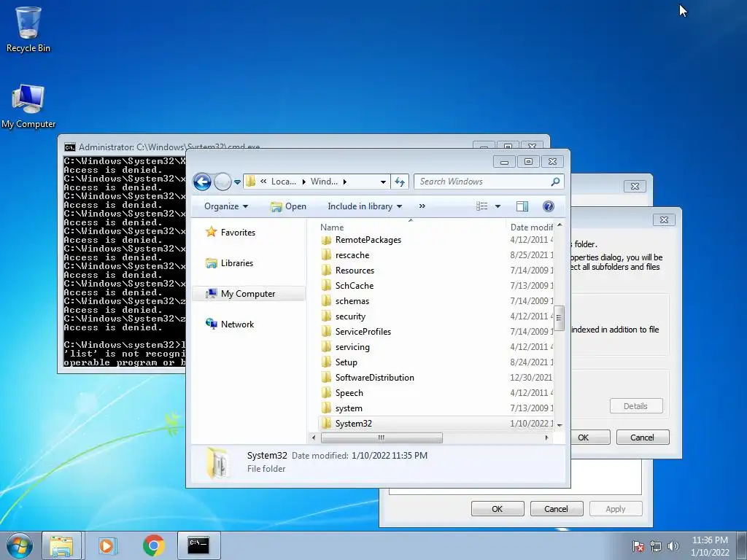Close the attributes confirmation dialog
747x560 pixels.
coord(664,219)
